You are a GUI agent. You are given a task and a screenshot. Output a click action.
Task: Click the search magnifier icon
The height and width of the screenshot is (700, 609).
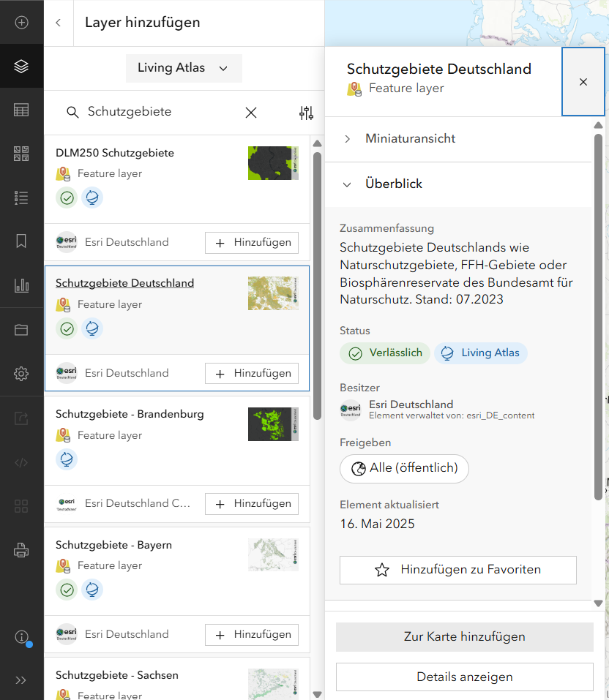tap(72, 112)
